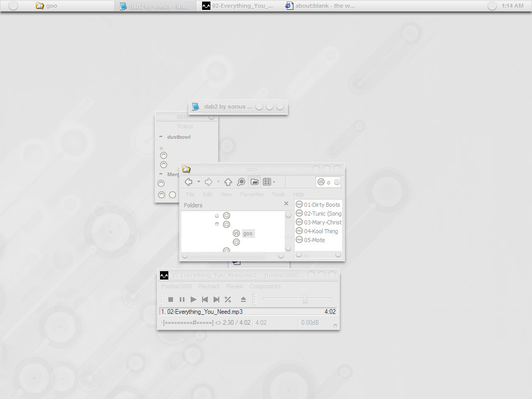Close the Folders pane
Viewport: 532px width, 399px height.
pos(286,204)
